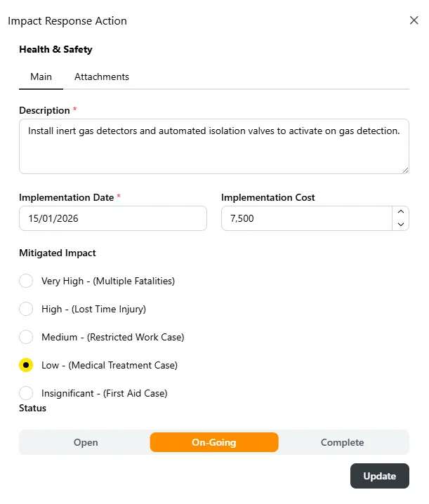This screenshot has height=504, width=429.
Task: Increase implementation cost with up arrow
Action: (x=401, y=212)
